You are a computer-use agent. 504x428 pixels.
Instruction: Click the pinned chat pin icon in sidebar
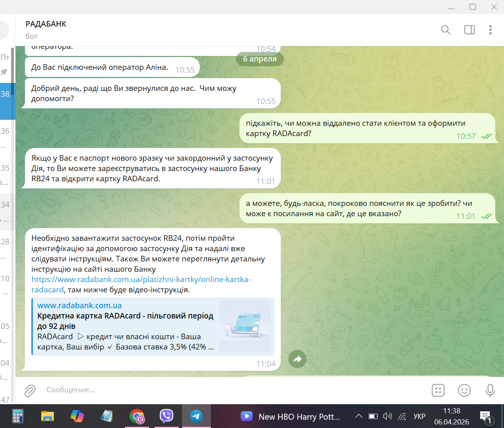(x=4, y=72)
